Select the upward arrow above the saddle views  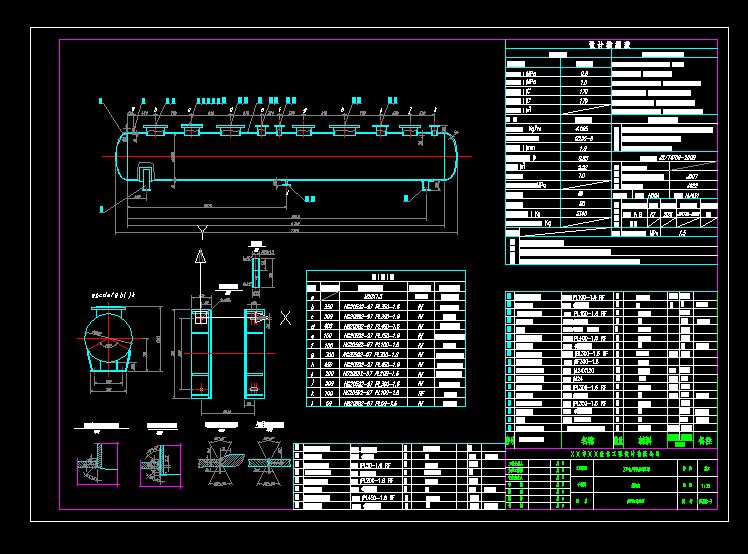pos(200,256)
